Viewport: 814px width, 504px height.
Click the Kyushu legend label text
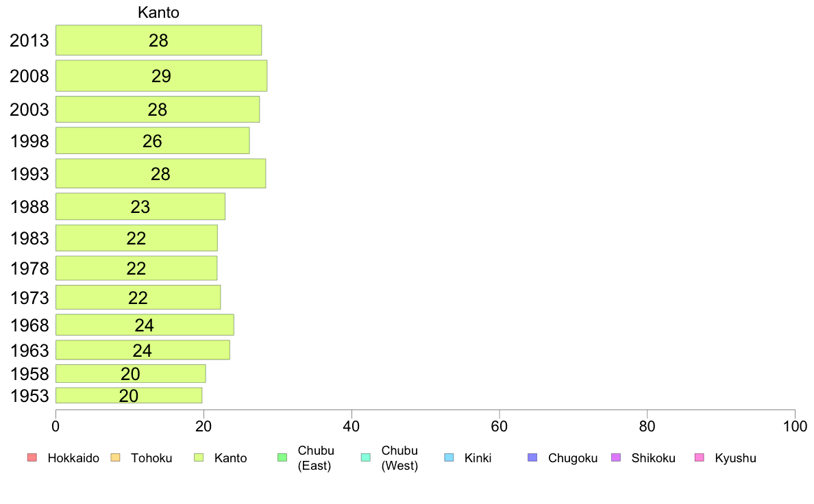pos(735,458)
